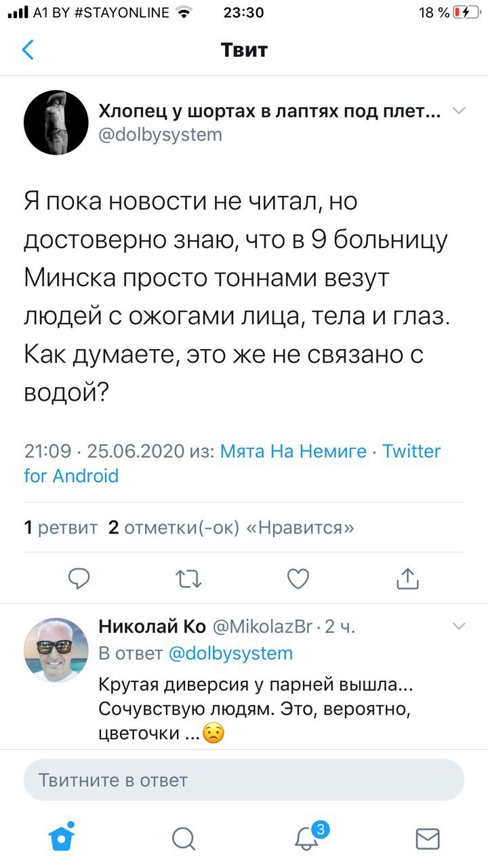
Task: Like the tweet with the heart icon
Action: click(298, 578)
